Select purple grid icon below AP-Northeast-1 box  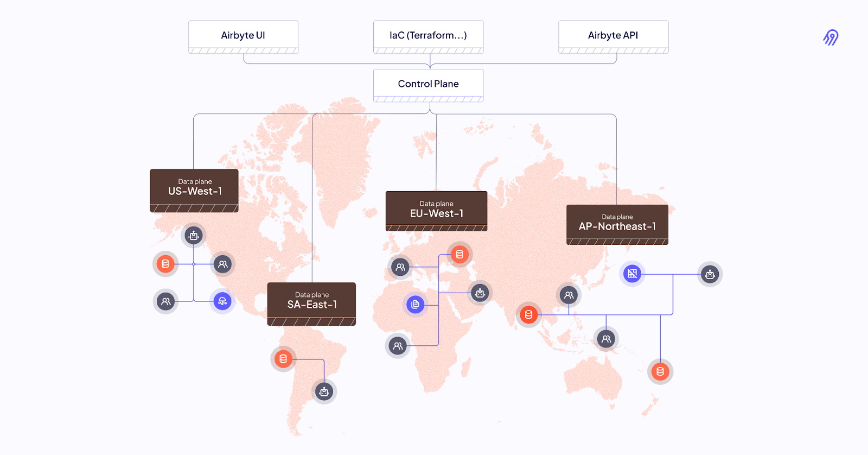(632, 274)
